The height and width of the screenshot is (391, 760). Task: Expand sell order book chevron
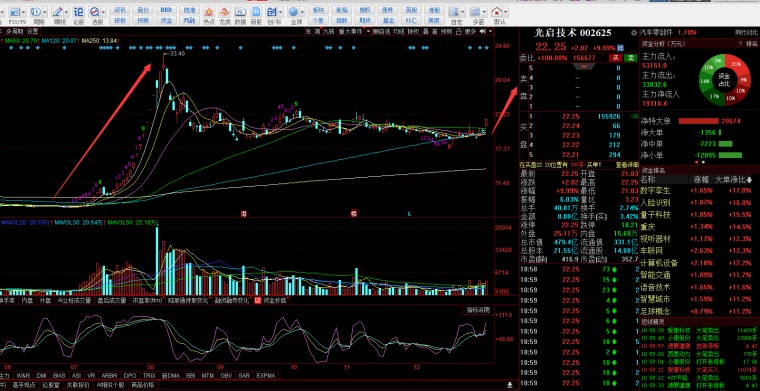click(x=584, y=66)
